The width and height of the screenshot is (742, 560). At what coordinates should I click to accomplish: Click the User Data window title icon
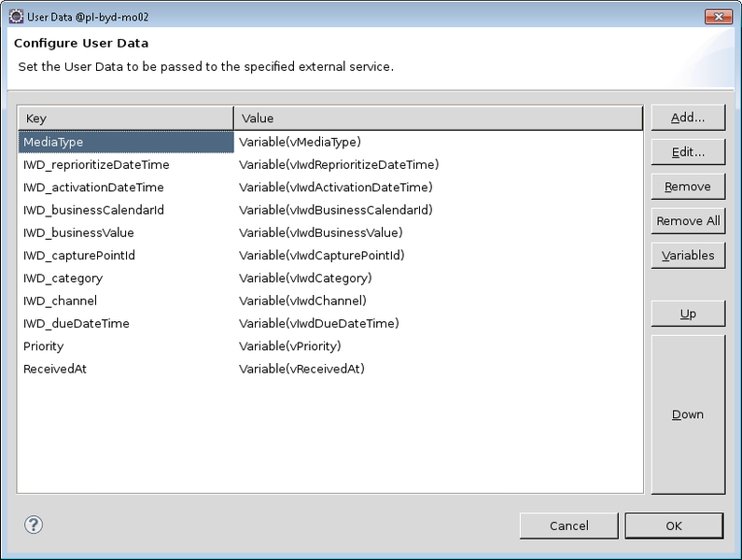16,17
